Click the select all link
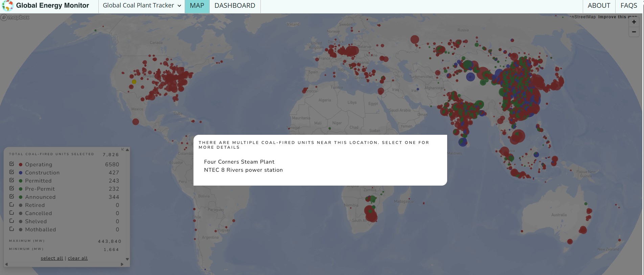The image size is (644, 275). [x=52, y=258]
